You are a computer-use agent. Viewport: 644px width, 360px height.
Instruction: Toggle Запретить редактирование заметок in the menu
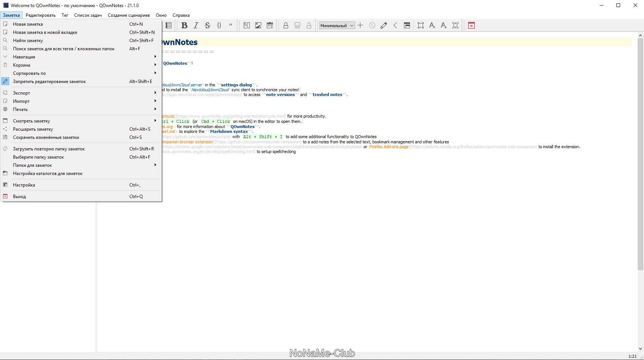[x=81, y=82]
